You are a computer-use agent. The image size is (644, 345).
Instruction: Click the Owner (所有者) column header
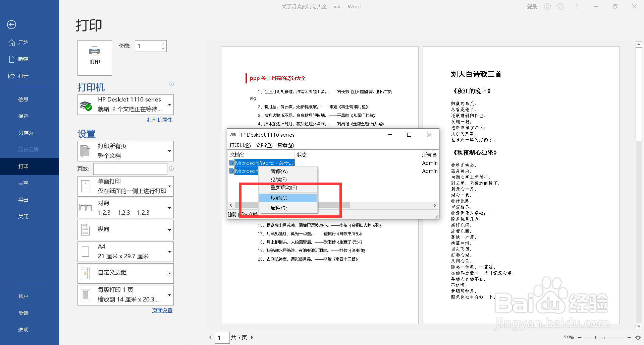[x=429, y=154]
